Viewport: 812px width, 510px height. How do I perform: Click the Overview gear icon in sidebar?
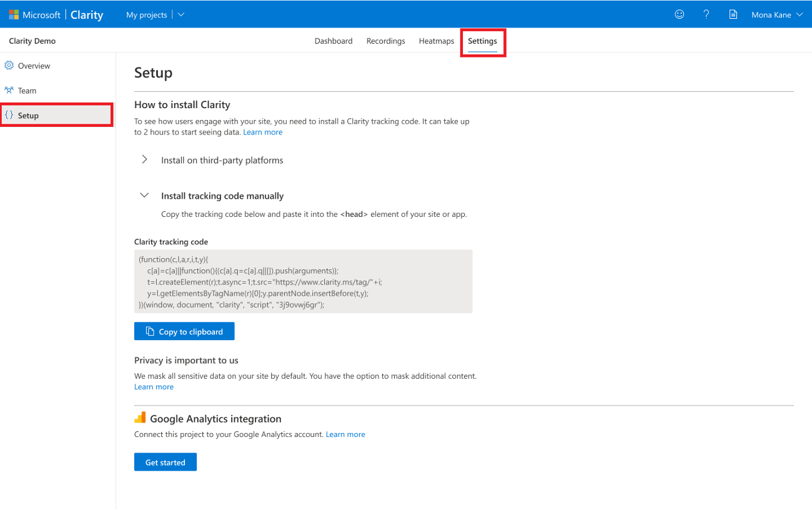[x=9, y=65]
